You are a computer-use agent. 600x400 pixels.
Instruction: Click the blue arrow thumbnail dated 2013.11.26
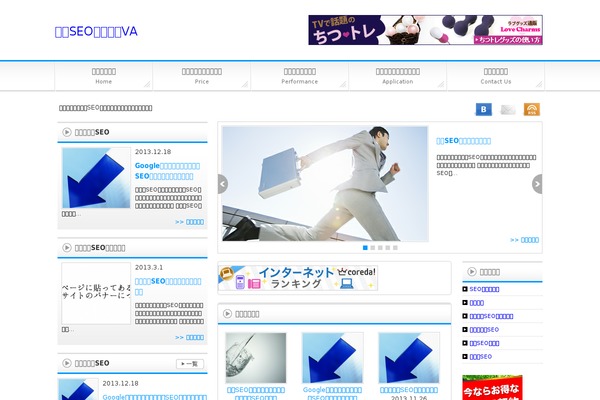click(x=409, y=358)
